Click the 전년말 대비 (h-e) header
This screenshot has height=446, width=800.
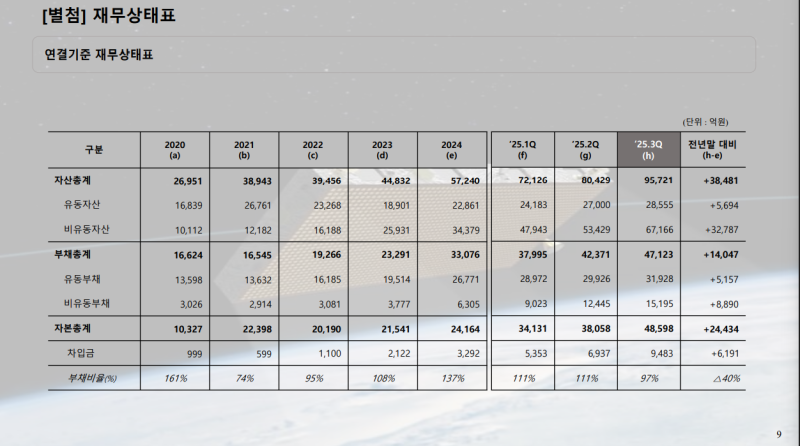point(711,149)
